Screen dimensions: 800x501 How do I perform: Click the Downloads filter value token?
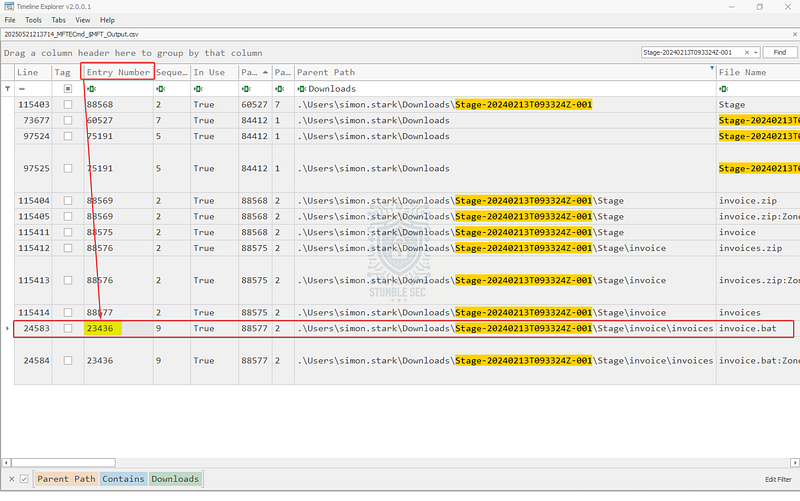pos(175,479)
